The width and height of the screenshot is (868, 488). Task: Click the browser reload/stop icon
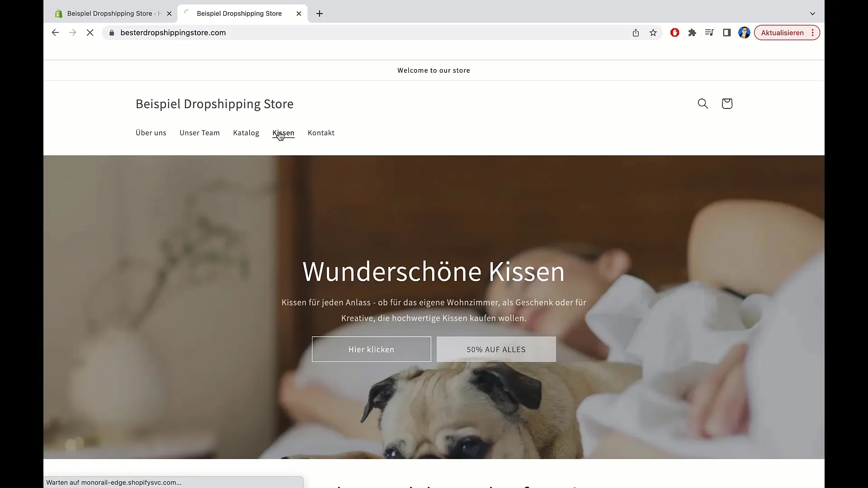(90, 33)
